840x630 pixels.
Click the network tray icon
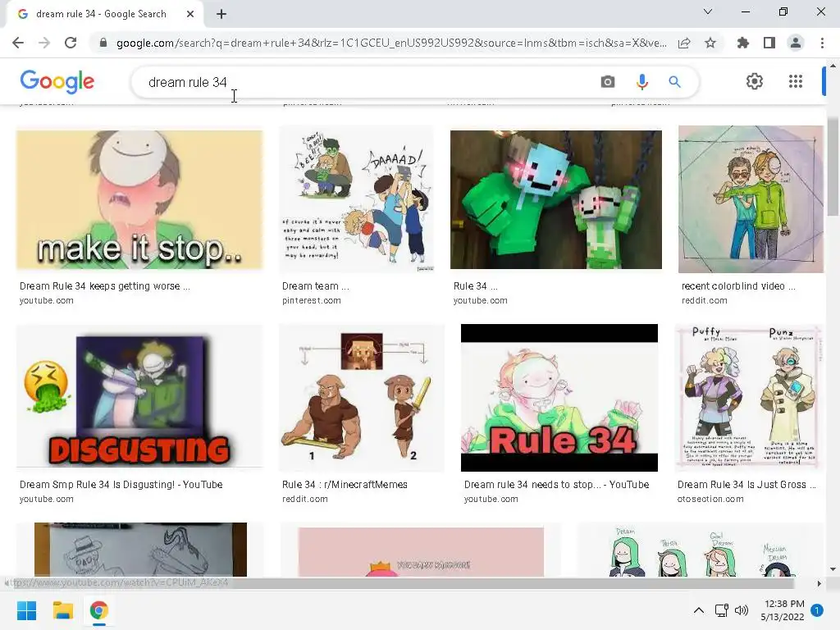click(x=721, y=610)
